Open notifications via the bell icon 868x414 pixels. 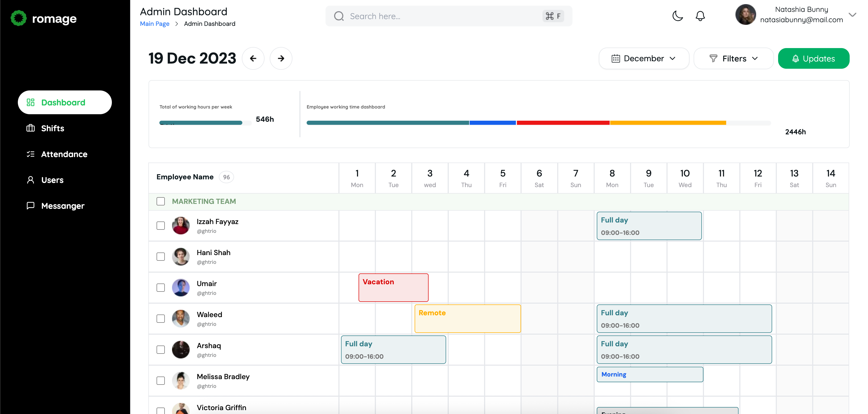[x=700, y=16]
